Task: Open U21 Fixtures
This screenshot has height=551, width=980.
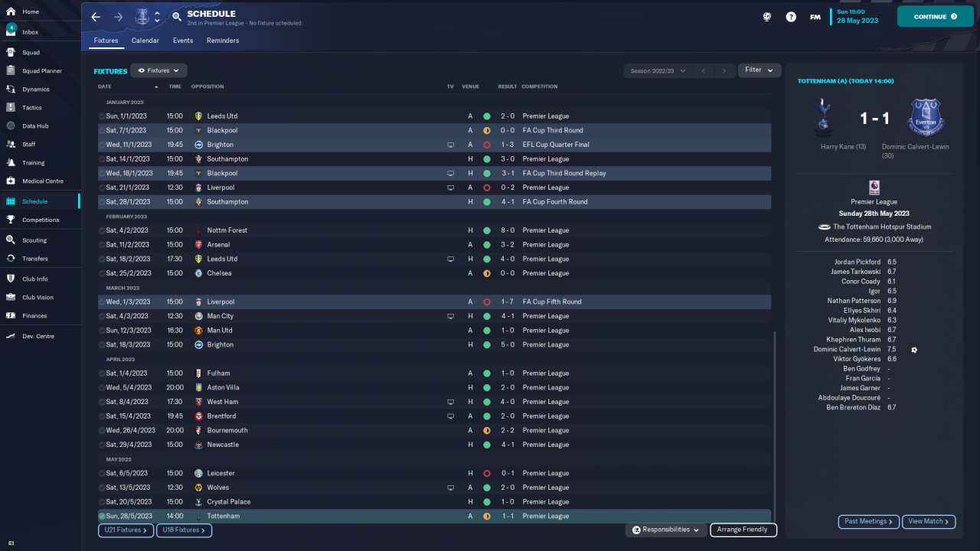Action: point(126,530)
